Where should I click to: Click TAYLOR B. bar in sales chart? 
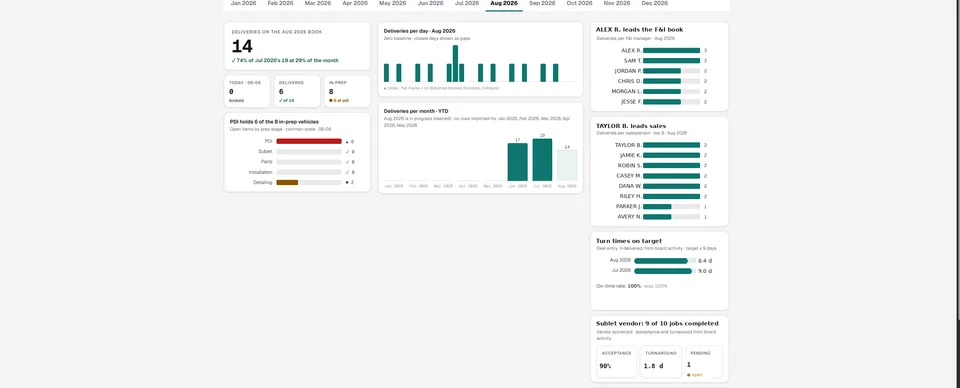click(671, 145)
